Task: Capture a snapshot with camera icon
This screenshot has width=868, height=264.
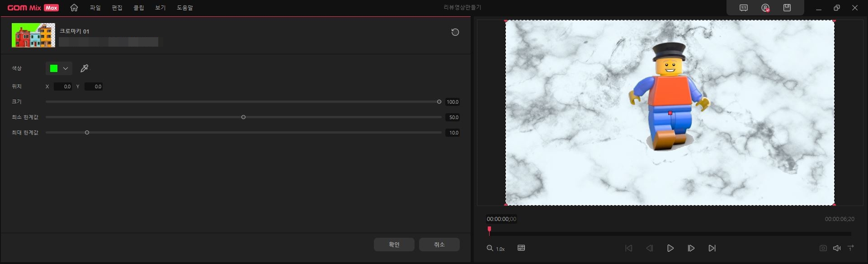Action: (x=823, y=248)
